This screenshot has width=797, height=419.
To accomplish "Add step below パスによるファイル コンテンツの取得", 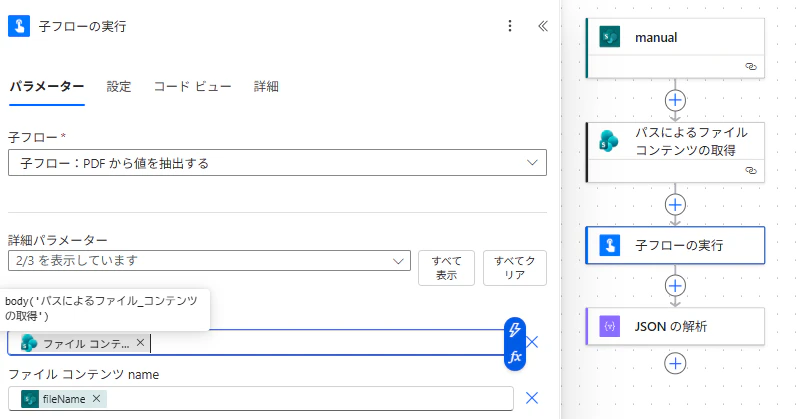I will pos(675,205).
